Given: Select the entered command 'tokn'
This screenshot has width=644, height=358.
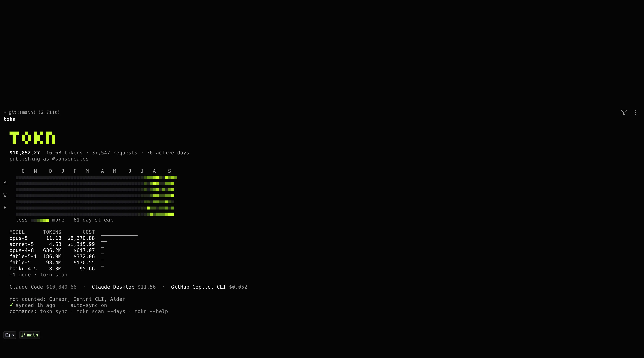Looking at the screenshot, I should (10, 119).
